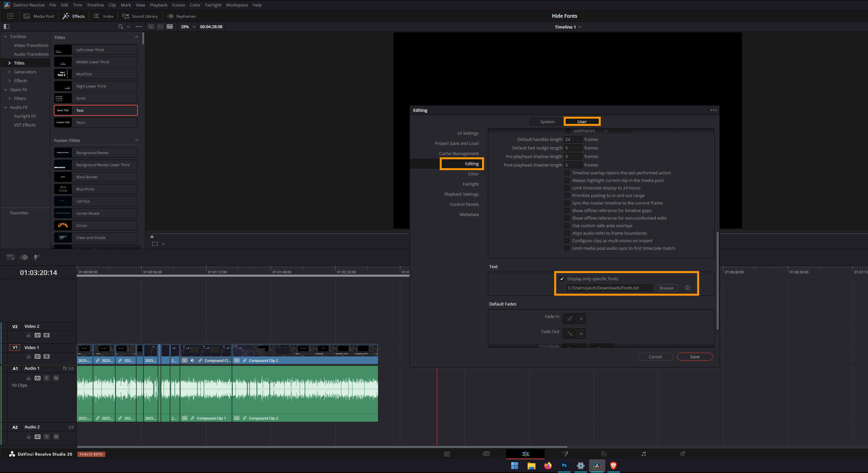The width and height of the screenshot is (868, 473).
Task: Open the Keyframes panel
Action: [x=181, y=16]
